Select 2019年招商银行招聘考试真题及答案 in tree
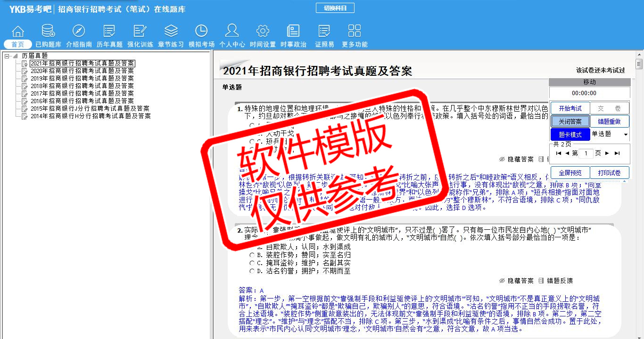 pyautogui.click(x=82, y=78)
